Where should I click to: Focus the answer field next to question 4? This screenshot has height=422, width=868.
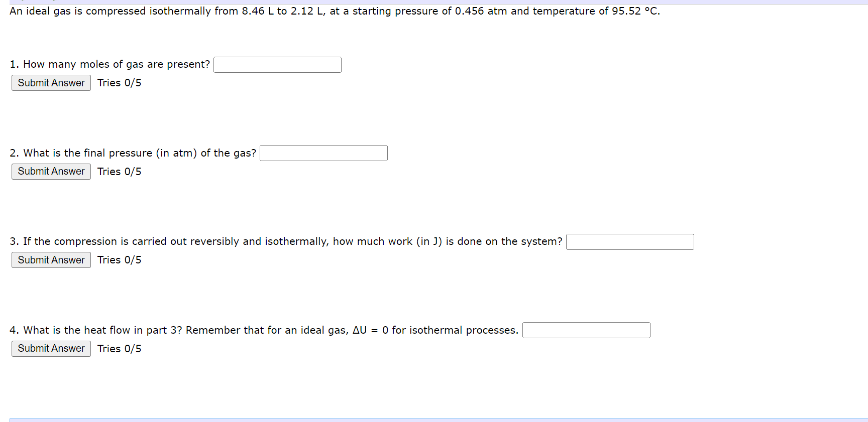[x=586, y=330]
